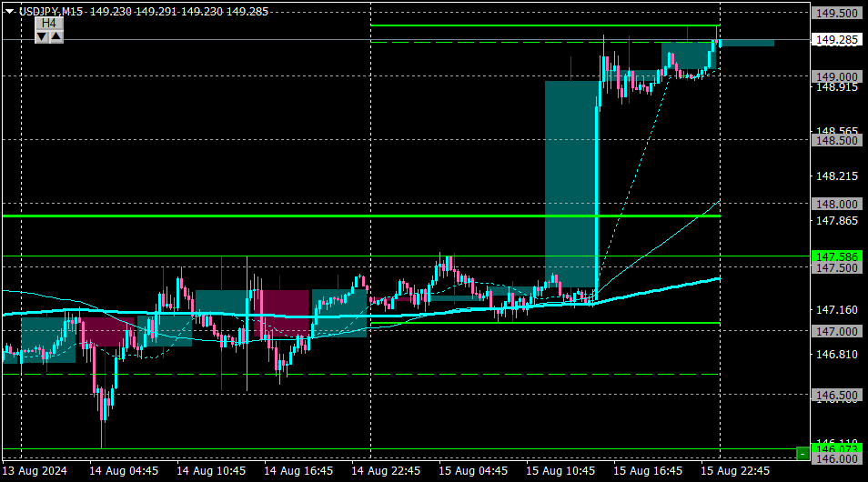Click the 15 Aug 16:45 time label
This screenshot has width=868, height=482.
pos(648,471)
